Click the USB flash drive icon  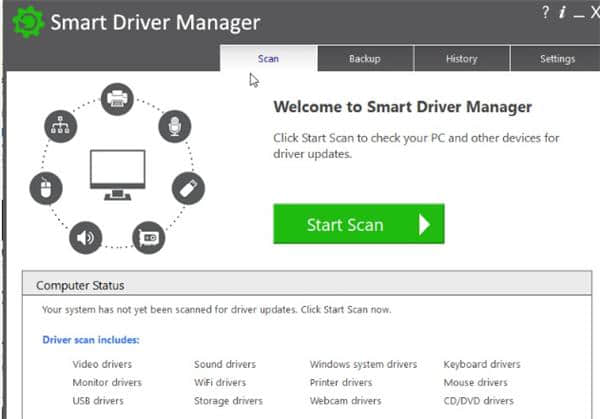pos(188,187)
